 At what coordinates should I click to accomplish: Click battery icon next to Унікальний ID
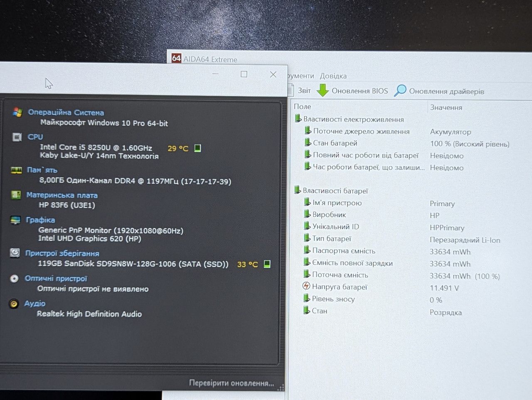click(307, 226)
